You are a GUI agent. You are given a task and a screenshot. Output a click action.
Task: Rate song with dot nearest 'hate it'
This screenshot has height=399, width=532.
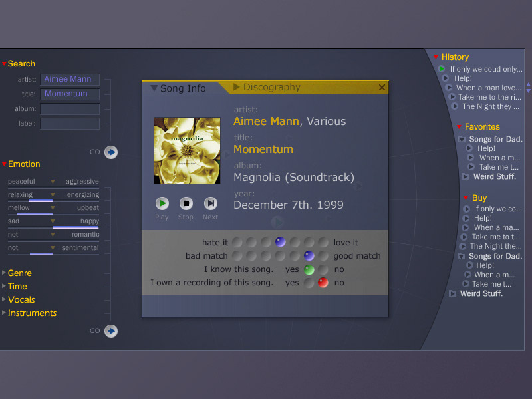coord(237,242)
